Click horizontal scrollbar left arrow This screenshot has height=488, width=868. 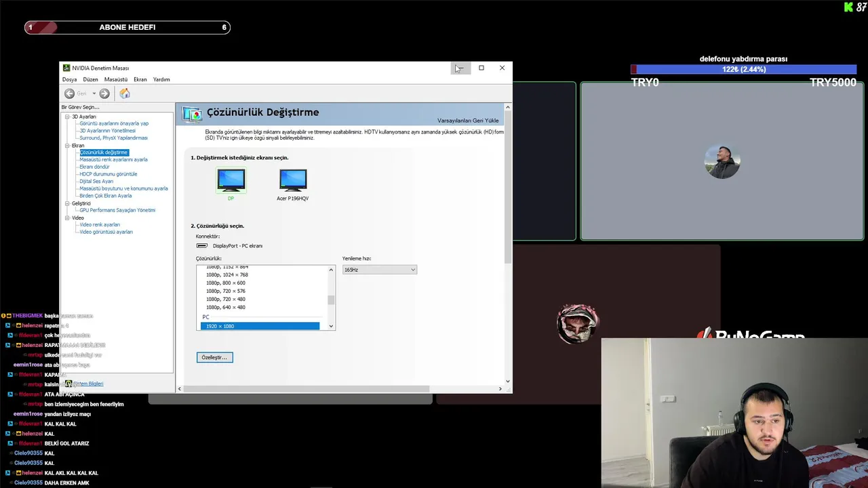[179, 388]
